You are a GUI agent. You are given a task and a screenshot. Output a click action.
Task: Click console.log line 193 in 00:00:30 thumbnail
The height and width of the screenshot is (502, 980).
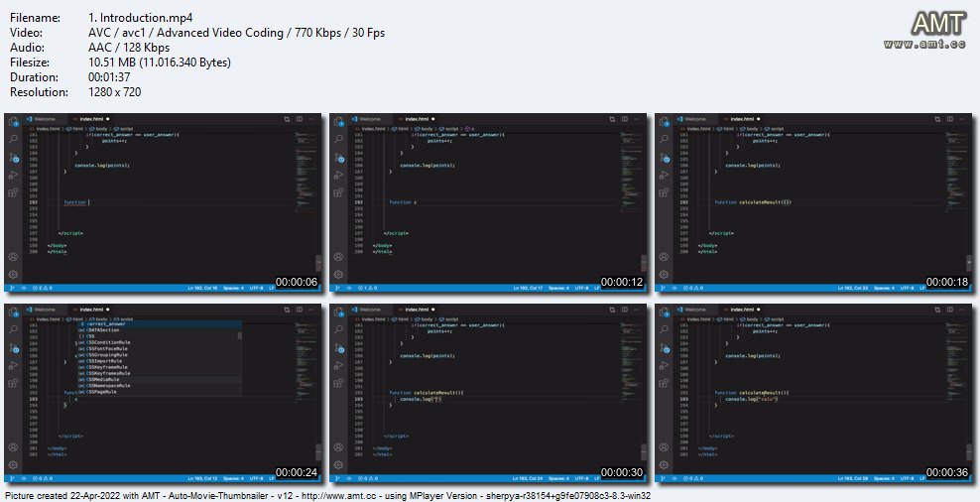click(x=422, y=399)
